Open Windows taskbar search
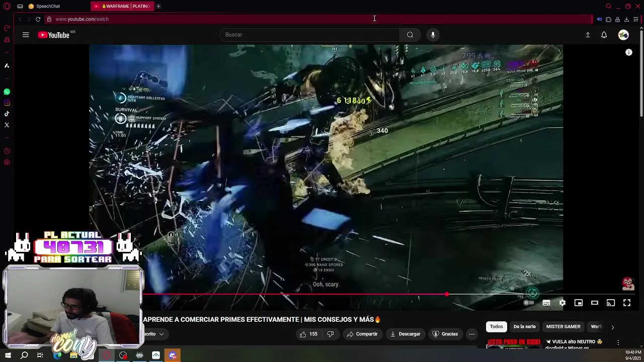The image size is (644, 362). coord(24,355)
